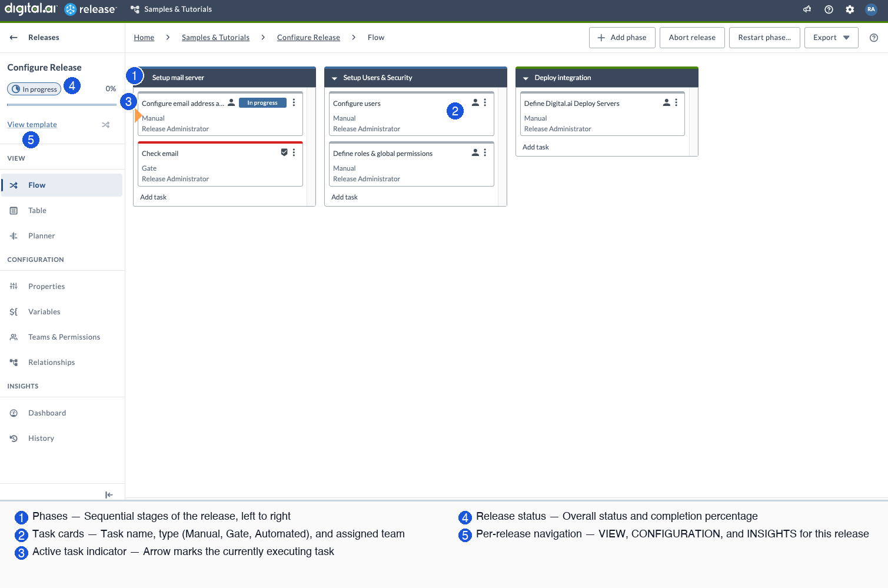
Task: Open the Check email gate task card
Action: 220,165
